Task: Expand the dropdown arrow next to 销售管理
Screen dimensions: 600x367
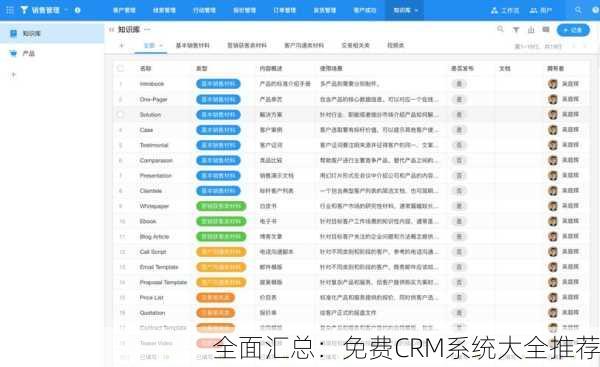Action: (x=66, y=10)
